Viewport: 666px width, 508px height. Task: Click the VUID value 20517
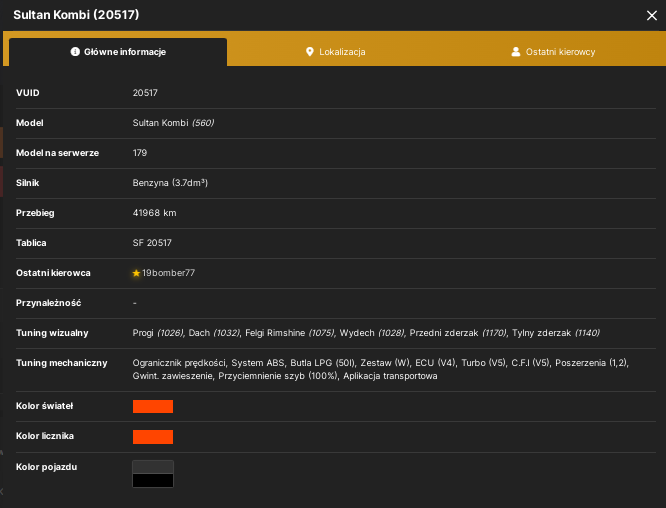point(145,93)
